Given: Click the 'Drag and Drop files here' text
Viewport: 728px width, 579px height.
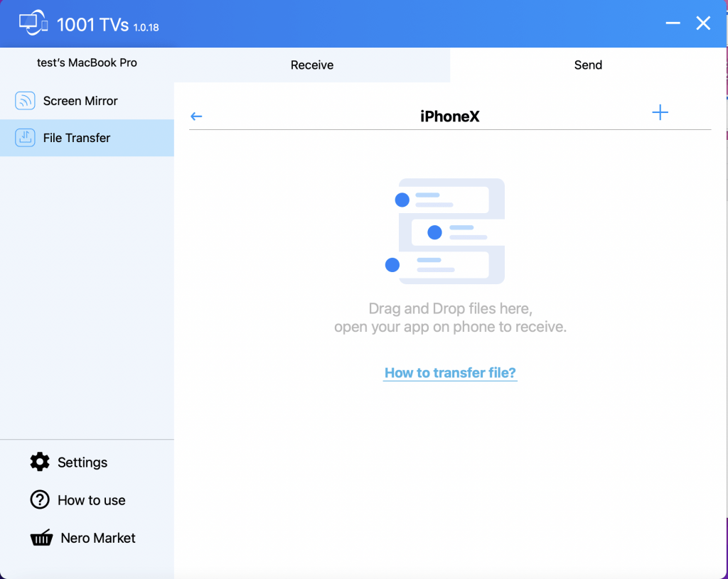Looking at the screenshot, I should pos(450,308).
